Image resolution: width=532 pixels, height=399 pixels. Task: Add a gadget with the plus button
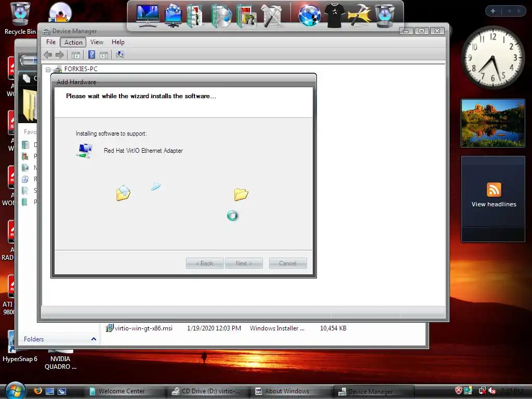tap(493, 11)
